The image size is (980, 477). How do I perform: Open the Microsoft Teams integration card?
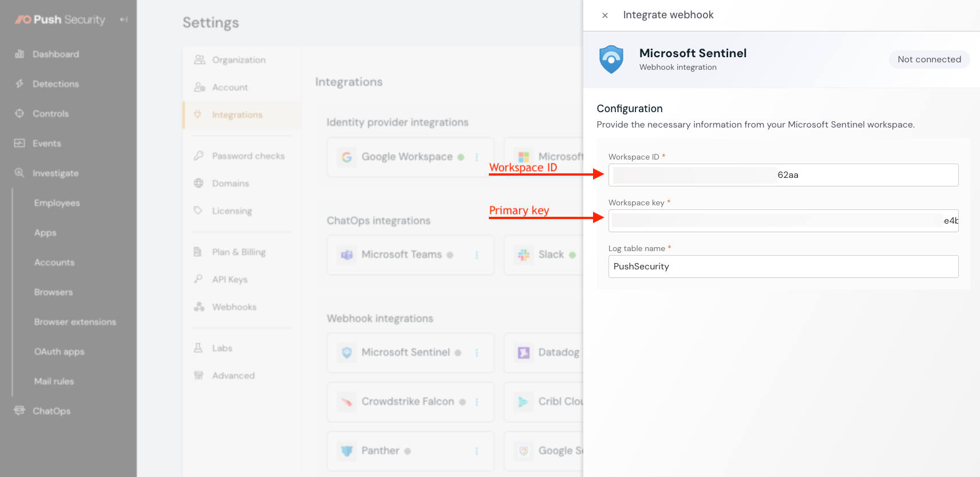click(410, 255)
